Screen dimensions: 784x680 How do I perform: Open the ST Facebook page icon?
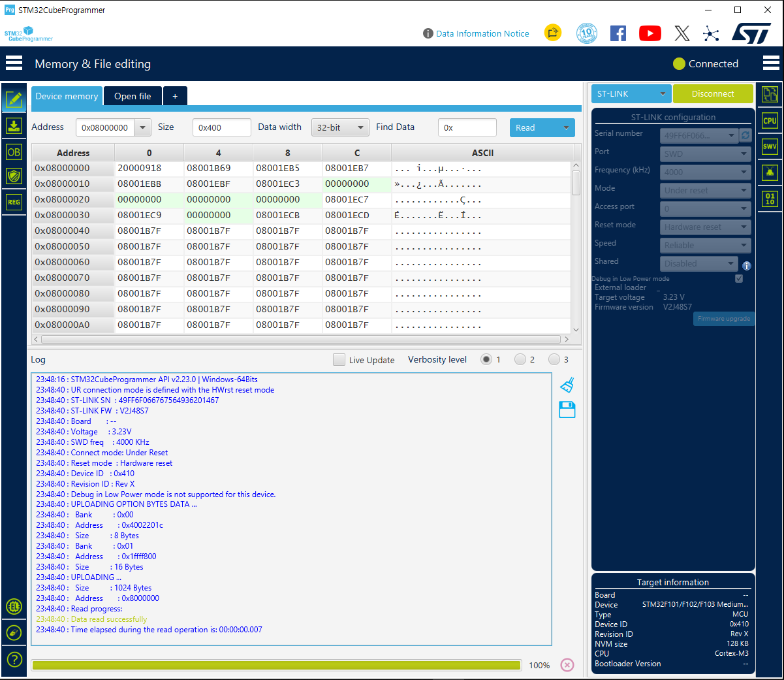(x=618, y=33)
